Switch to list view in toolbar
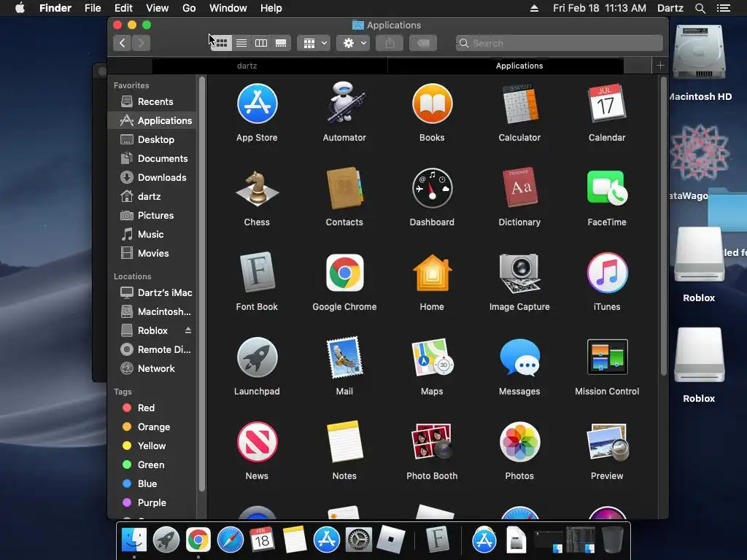The width and height of the screenshot is (747, 560). 241,43
